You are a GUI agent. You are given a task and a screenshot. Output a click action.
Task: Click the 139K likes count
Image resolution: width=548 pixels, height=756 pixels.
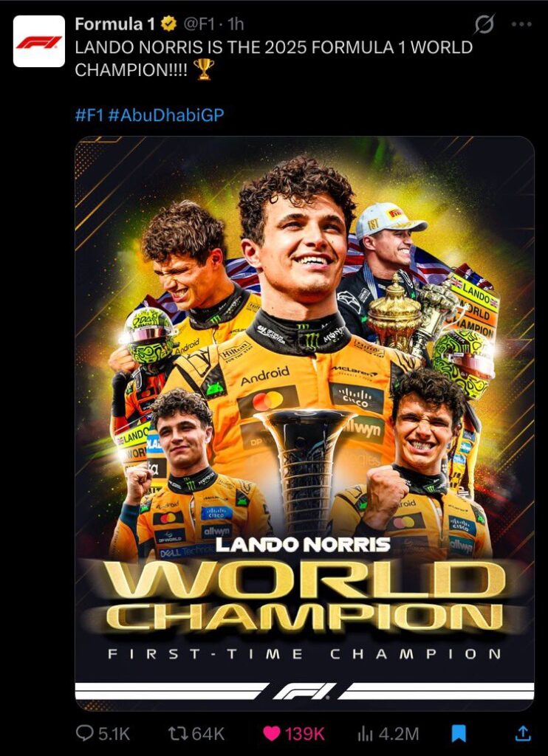coord(305,734)
